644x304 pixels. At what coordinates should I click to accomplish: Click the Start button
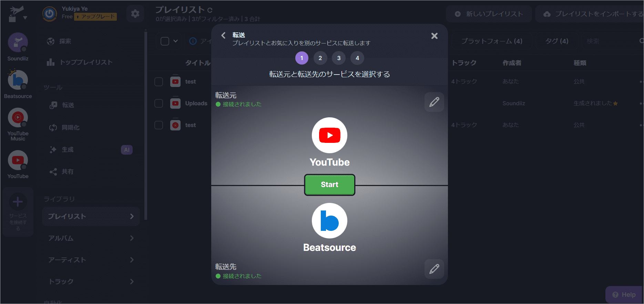(x=329, y=185)
